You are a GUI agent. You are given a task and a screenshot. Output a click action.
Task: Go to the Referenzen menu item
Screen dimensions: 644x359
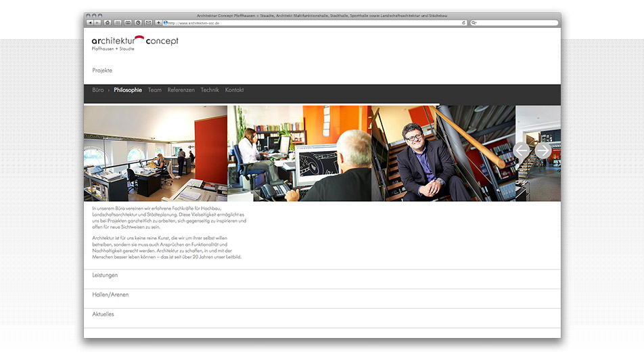[181, 90]
